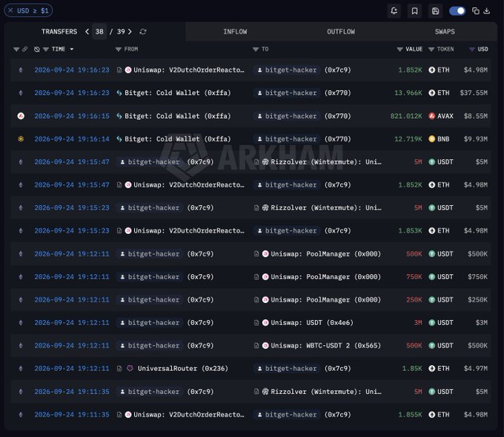Click ETH token icon on the $4.97M row
This screenshot has height=437, width=504.
tap(432, 369)
